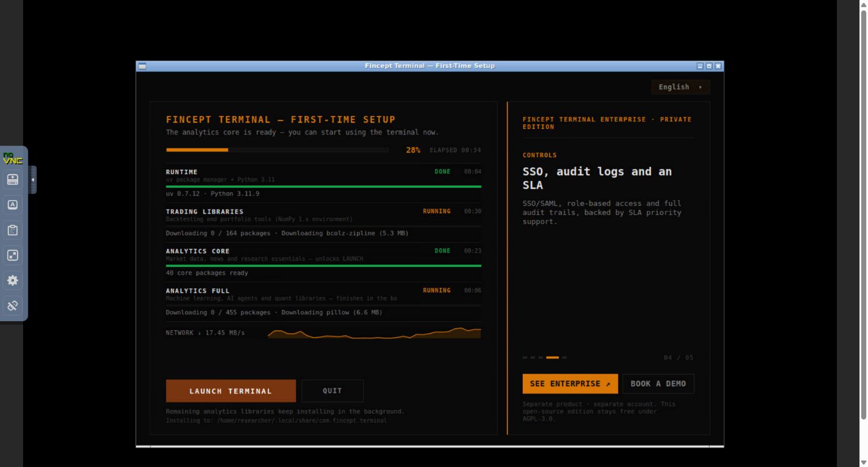This screenshot has height=467, width=868.
Task: Open noVNC settings gear icon
Action: click(x=12, y=280)
